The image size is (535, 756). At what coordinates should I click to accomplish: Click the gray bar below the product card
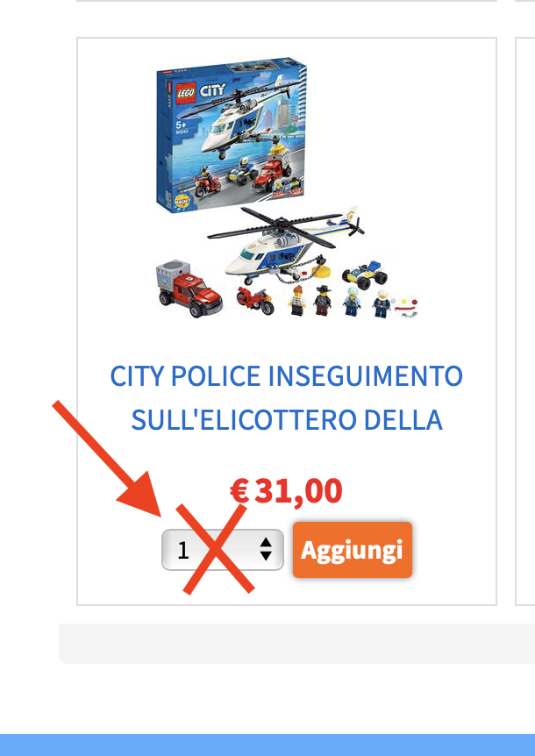(x=297, y=643)
